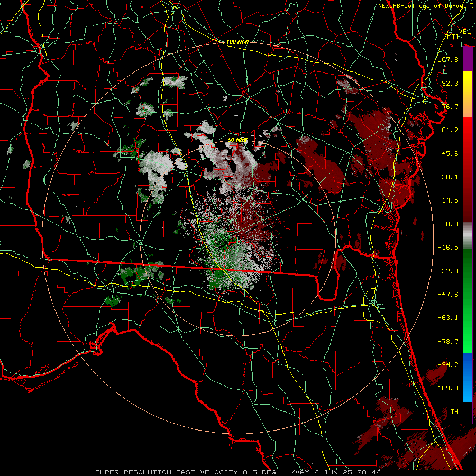The width and height of the screenshot is (476, 476).
Task: Click the -63.1 value on velocity scale
Action: coord(448,318)
